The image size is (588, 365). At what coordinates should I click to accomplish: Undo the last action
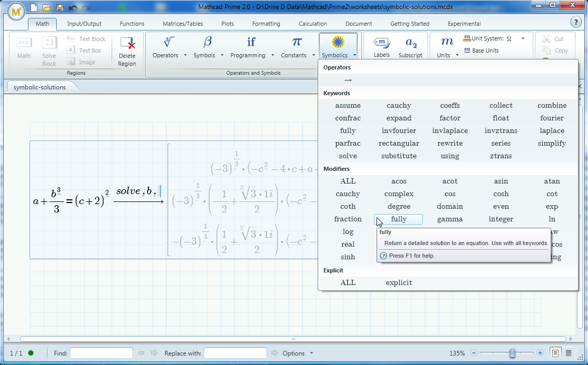pyautogui.click(x=73, y=7)
